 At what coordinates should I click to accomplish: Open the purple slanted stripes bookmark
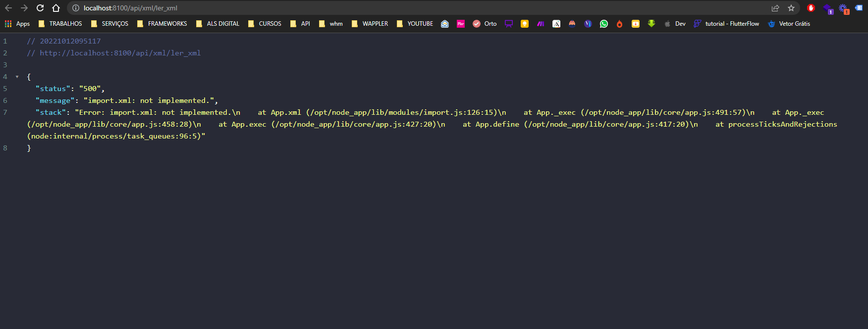[541, 24]
